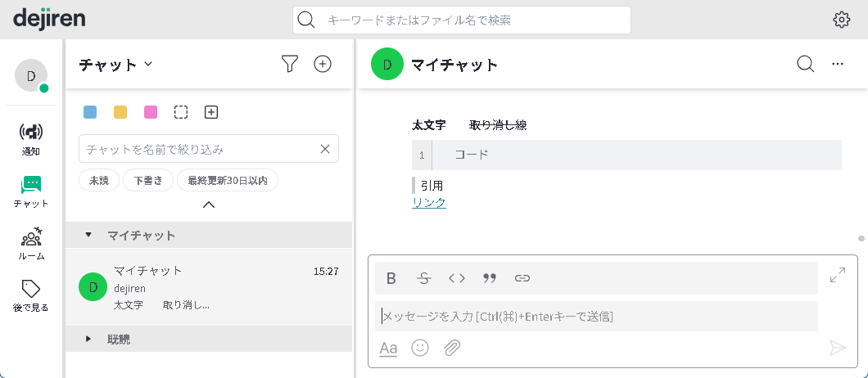Open the chat filter funnel icon
This screenshot has height=378, width=868.
[289, 65]
